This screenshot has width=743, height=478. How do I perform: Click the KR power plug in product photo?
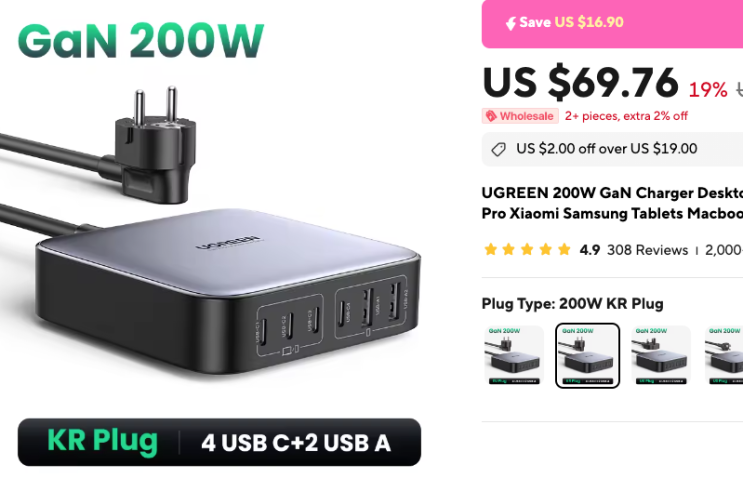[x=154, y=145]
